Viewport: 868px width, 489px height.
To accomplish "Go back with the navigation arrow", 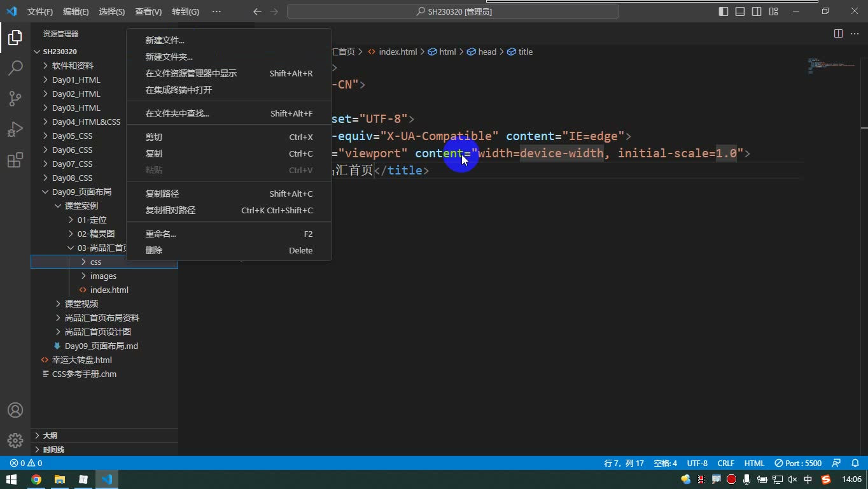I will click(x=257, y=11).
